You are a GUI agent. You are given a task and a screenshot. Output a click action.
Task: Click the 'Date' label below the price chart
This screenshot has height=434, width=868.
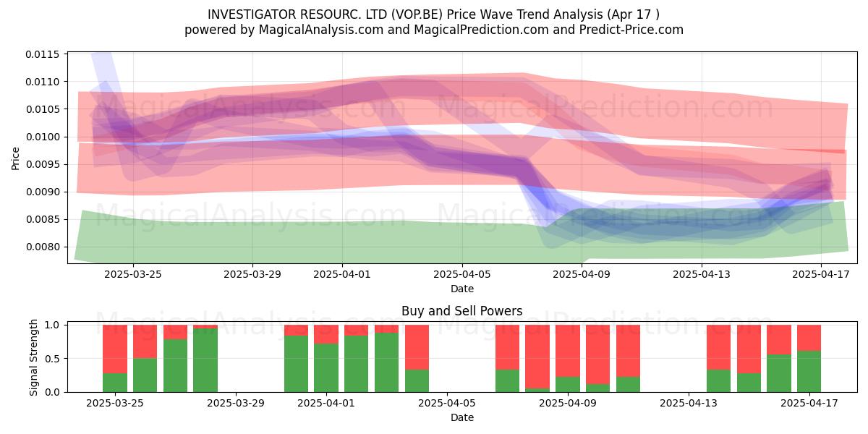(462, 289)
